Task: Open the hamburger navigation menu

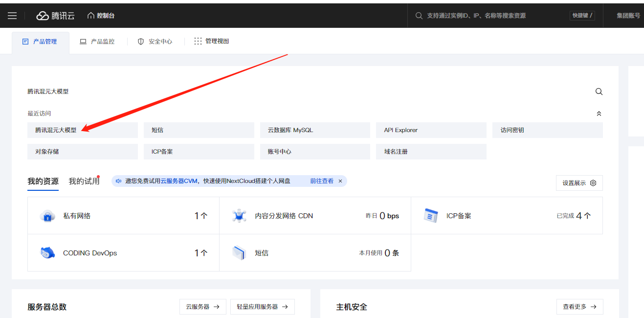Action: point(12,16)
